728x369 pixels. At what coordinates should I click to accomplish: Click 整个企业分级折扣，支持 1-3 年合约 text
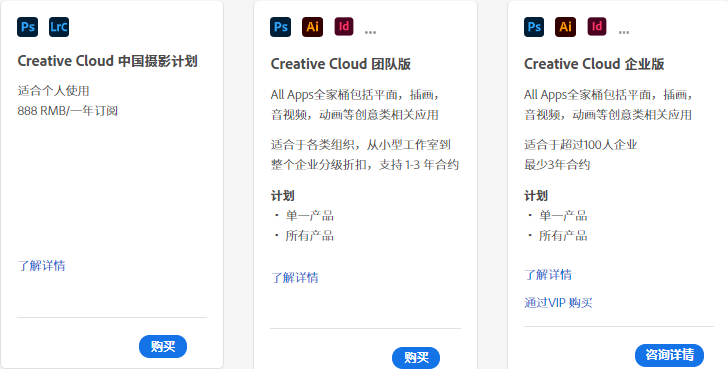click(x=365, y=164)
